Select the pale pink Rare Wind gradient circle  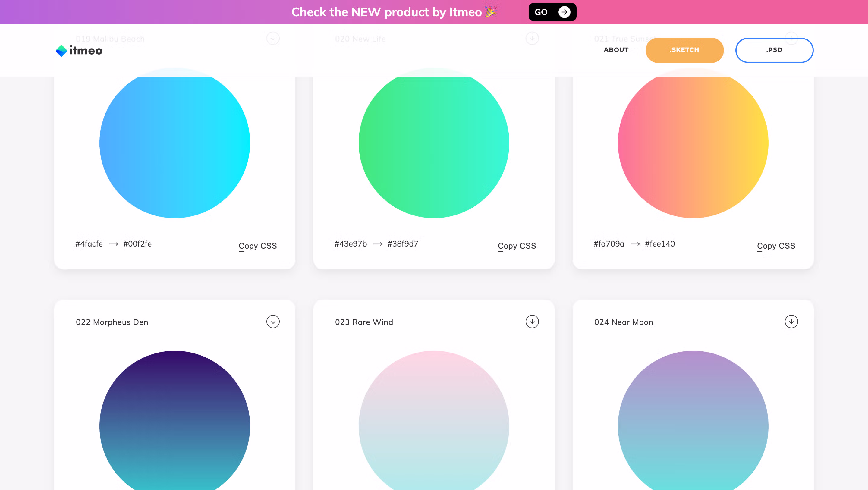[434, 420]
